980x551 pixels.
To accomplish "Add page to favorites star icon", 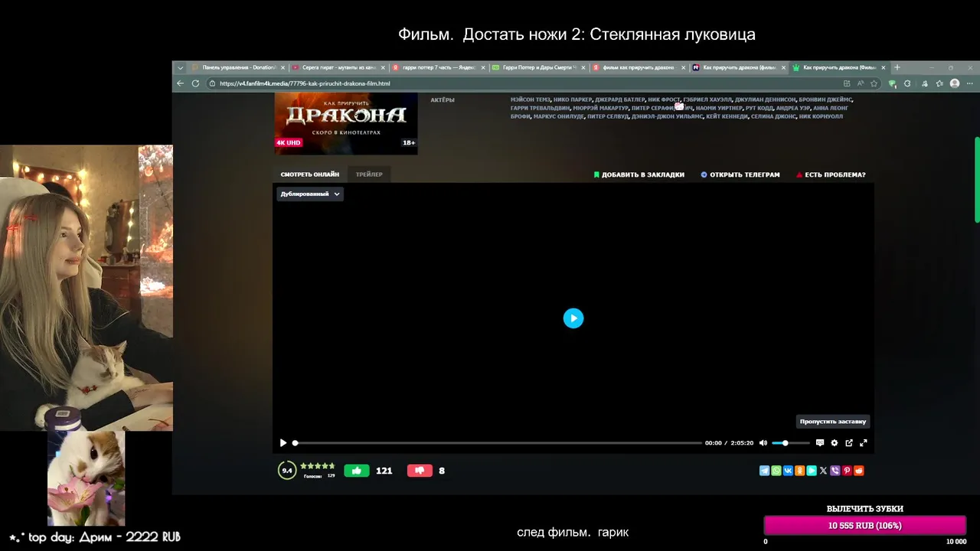I will point(874,83).
